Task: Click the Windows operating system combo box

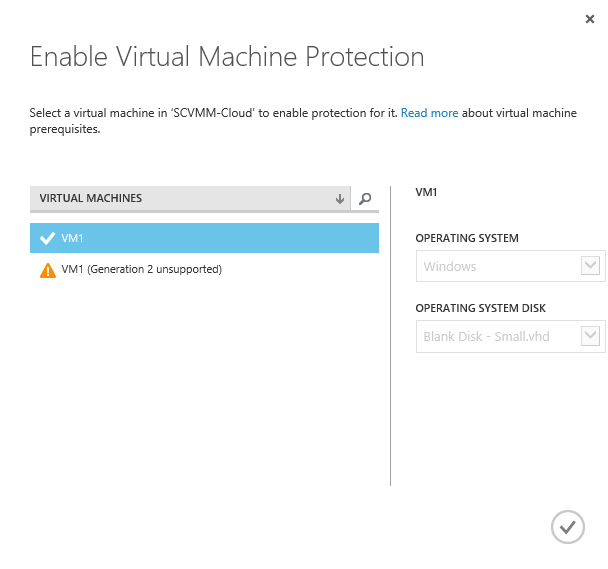Action: [x=510, y=266]
